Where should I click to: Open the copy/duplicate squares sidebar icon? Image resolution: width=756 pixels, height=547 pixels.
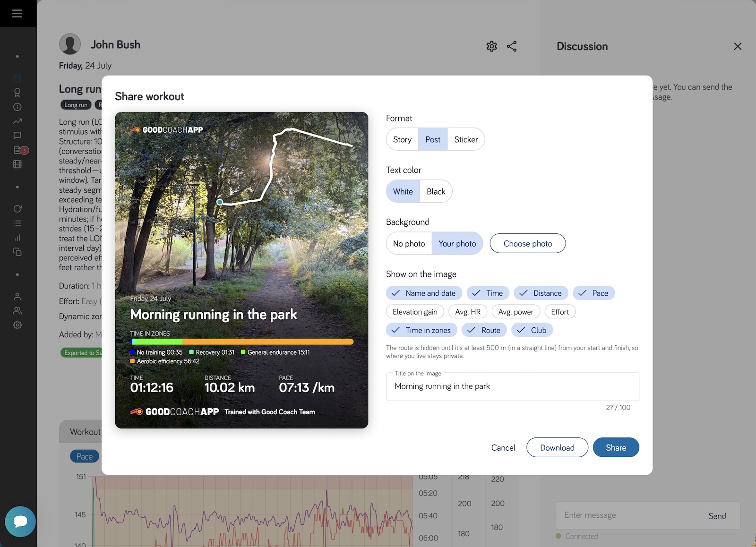coord(17,252)
